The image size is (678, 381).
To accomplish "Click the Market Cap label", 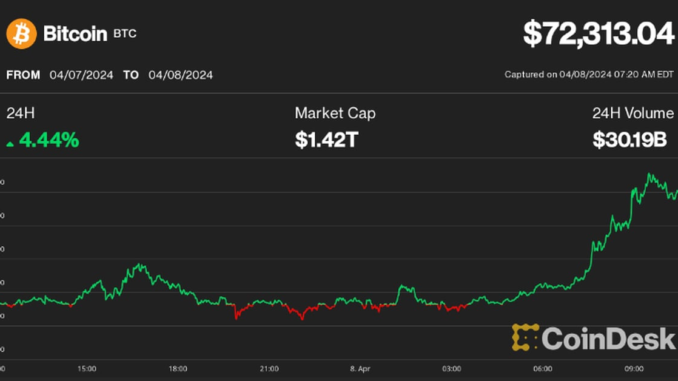I will point(335,113).
